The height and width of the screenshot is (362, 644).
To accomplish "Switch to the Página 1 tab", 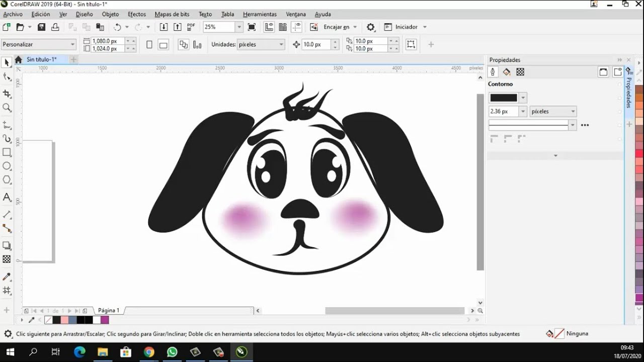I will [109, 311].
